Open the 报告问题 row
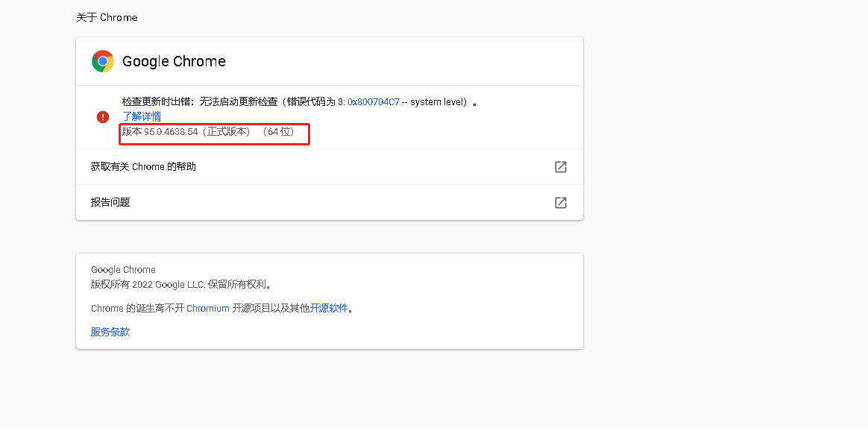Image resolution: width=868 pixels, height=428 pixels. [x=330, y=202]
